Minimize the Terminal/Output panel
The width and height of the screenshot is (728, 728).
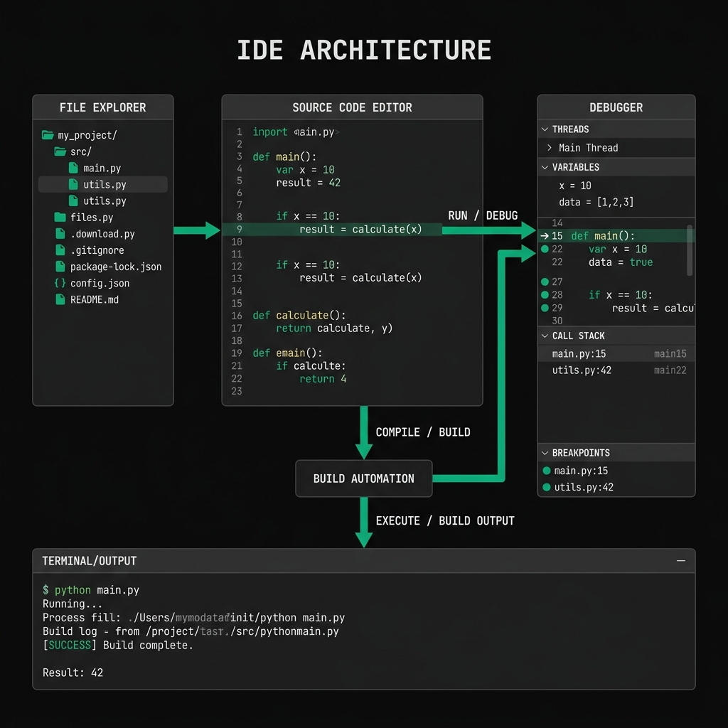click(x=680, y=561)
